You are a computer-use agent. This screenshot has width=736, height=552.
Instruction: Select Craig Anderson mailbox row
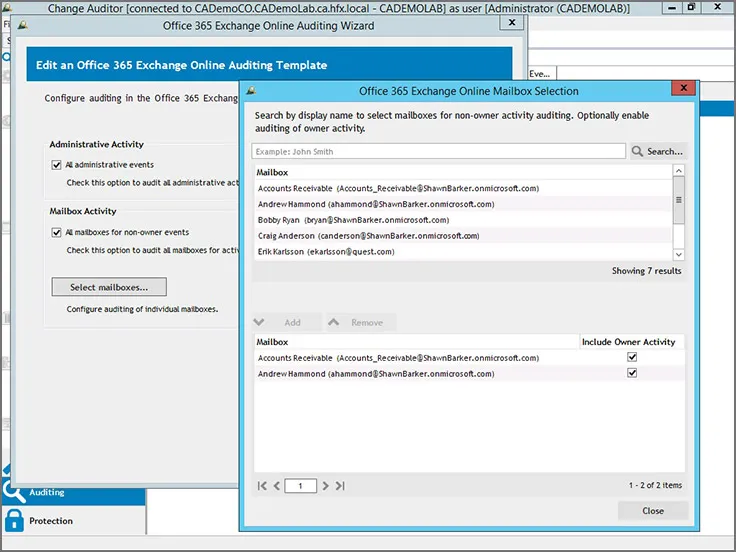pyautogui.click(x=463, y=236)
